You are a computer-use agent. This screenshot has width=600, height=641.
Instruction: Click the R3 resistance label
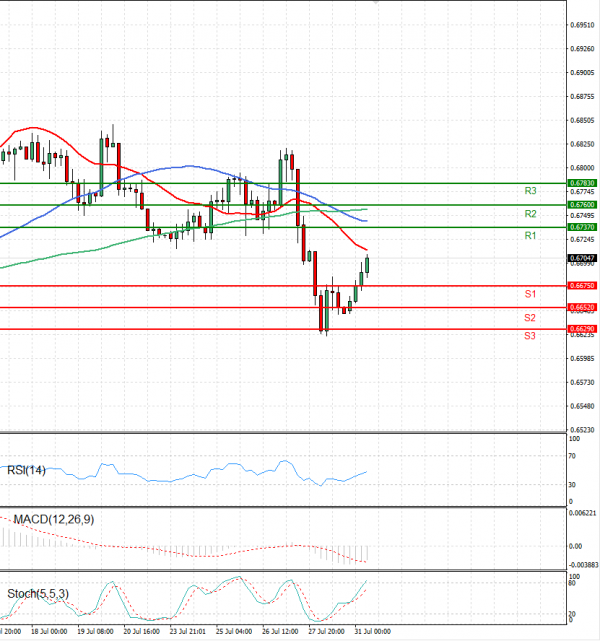[x=530, y=191]
